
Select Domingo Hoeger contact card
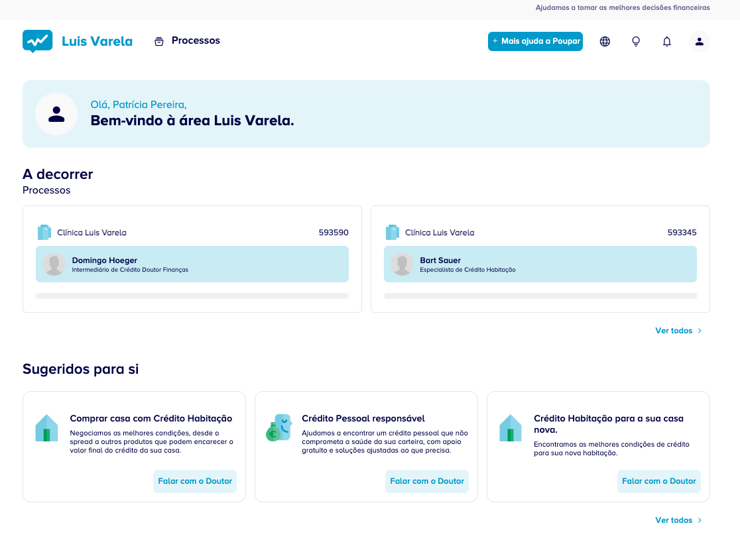point(192,264)
